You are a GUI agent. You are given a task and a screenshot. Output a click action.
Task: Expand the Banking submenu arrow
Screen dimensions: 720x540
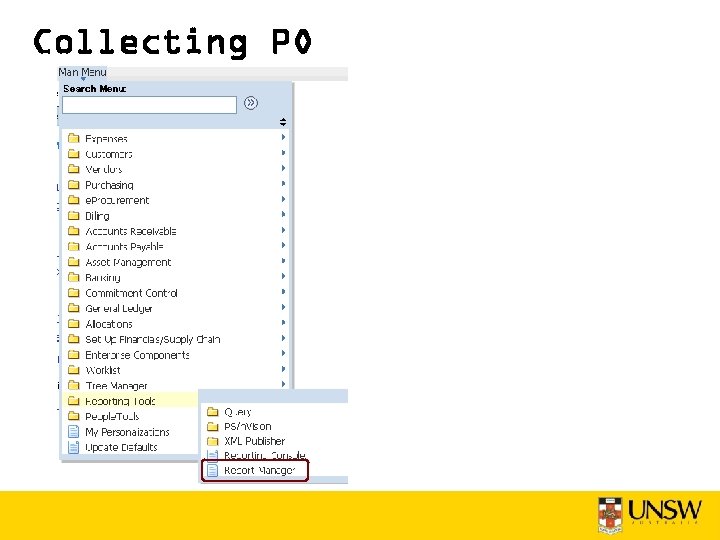coord(283,276)
